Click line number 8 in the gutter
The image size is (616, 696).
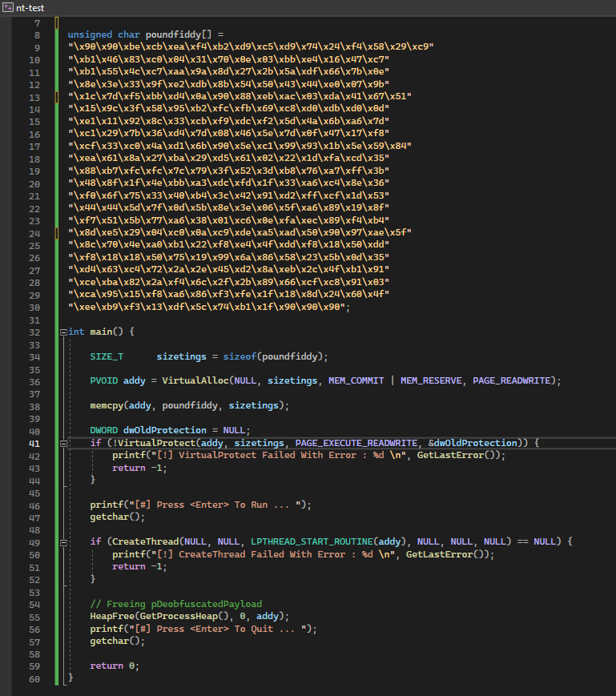pyautogui.click(x=37, y=35)
